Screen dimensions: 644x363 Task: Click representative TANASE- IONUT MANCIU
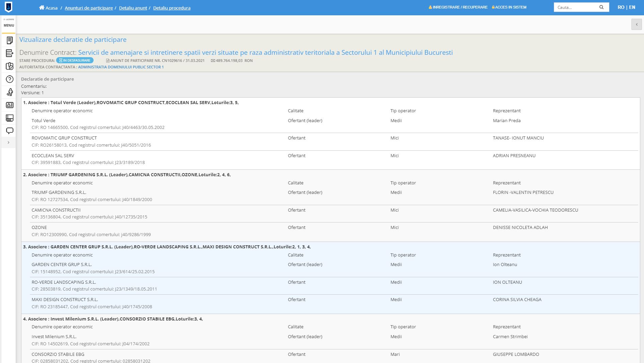click(518, 138)
